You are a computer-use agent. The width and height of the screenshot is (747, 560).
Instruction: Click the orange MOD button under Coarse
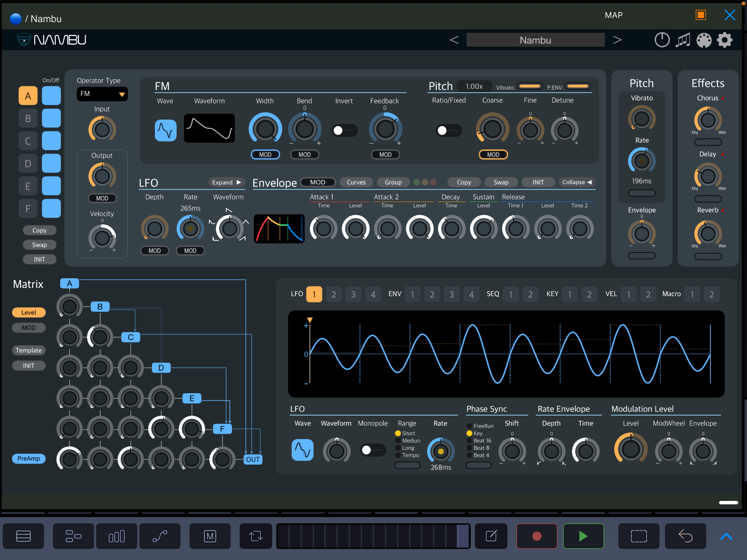pyautogui.click(x=493, y=155)
